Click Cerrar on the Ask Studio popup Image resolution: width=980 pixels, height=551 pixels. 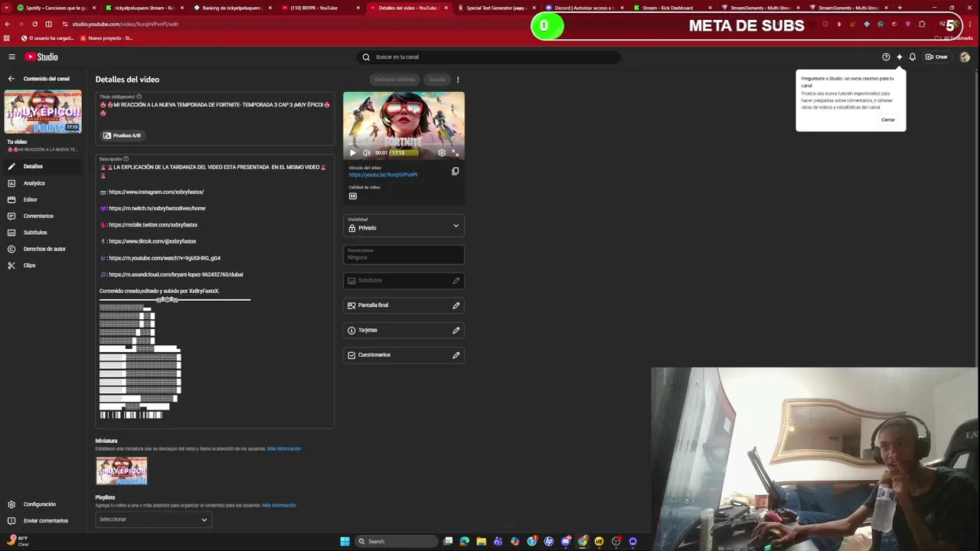click(888, 119)
